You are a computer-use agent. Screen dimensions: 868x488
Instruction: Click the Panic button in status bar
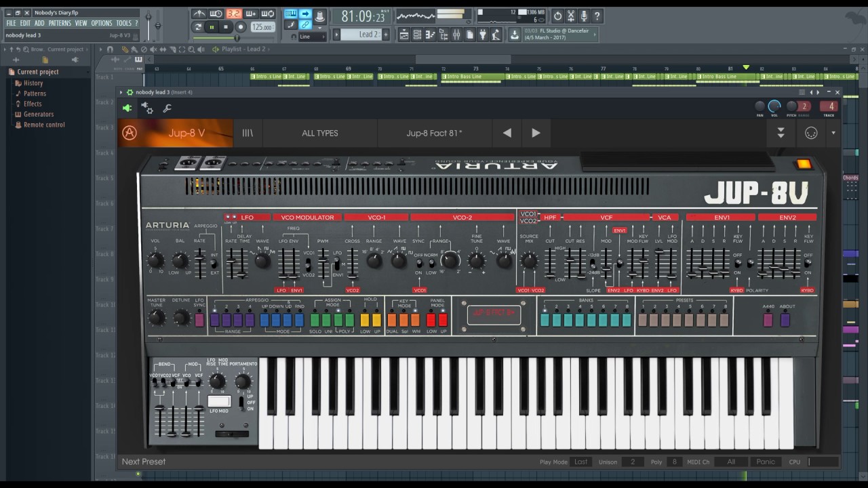(766, 462)
